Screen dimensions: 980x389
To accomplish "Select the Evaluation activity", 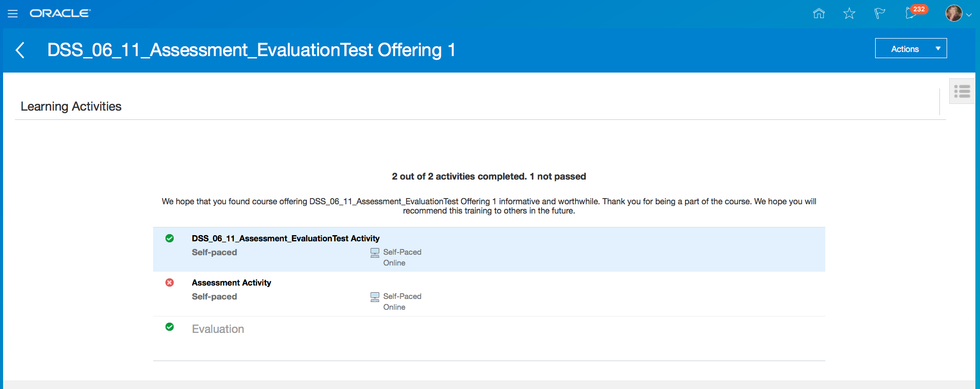I will 218,329.
